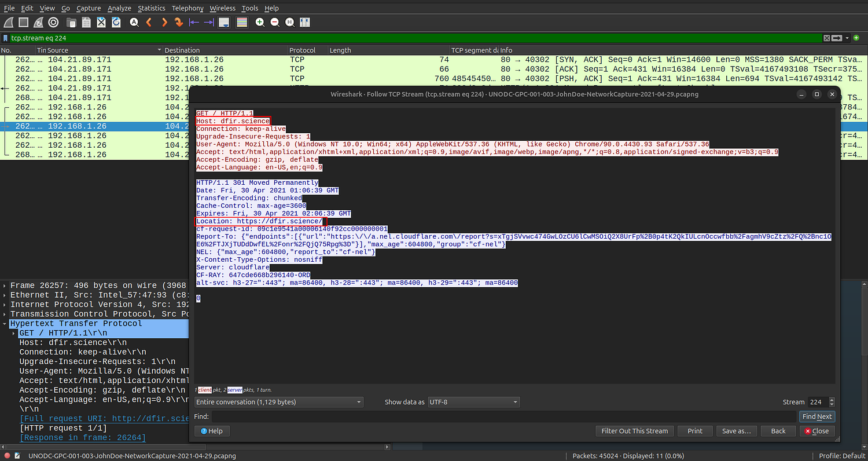The image size is (868, 461).
Task: Go to the previous packet with the left arrow
Action: coord(149,23)
